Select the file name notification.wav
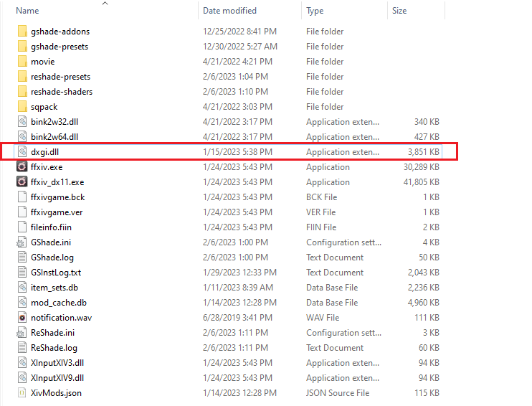The width and height of the screenshot is (532, 406). click(x=62, y=318)
